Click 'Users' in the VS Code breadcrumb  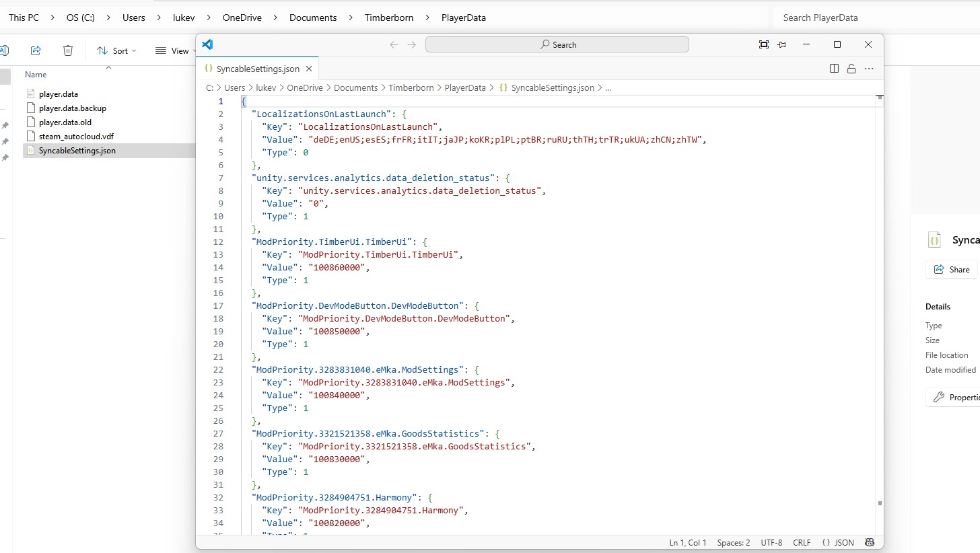[x=235, y=87]
